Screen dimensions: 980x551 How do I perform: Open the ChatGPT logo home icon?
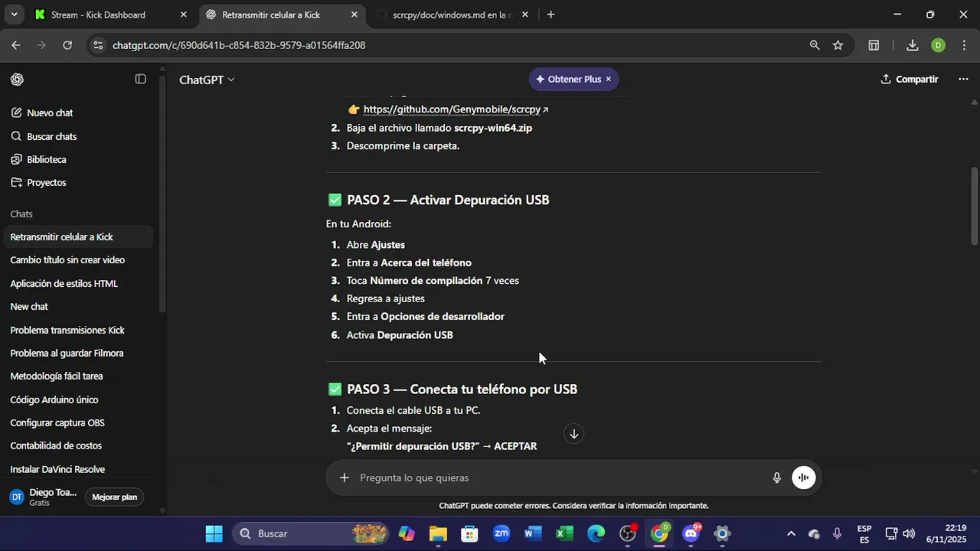point(17,80)
